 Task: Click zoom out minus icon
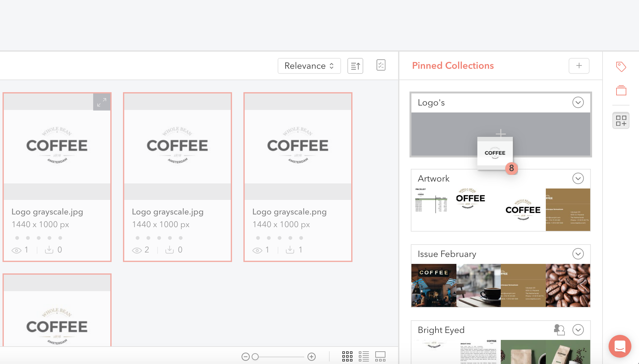click(245, 357)
